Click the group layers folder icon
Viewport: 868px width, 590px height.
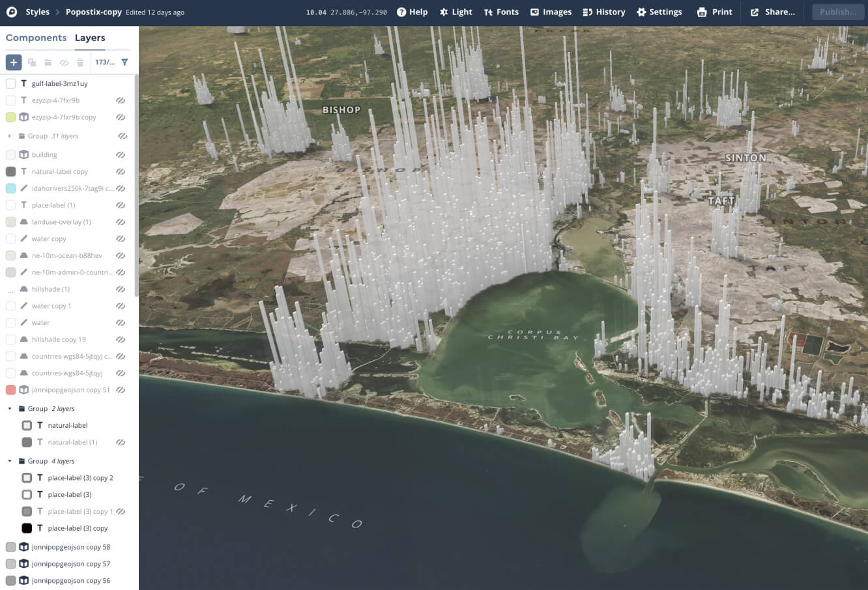tap(48, 63)
